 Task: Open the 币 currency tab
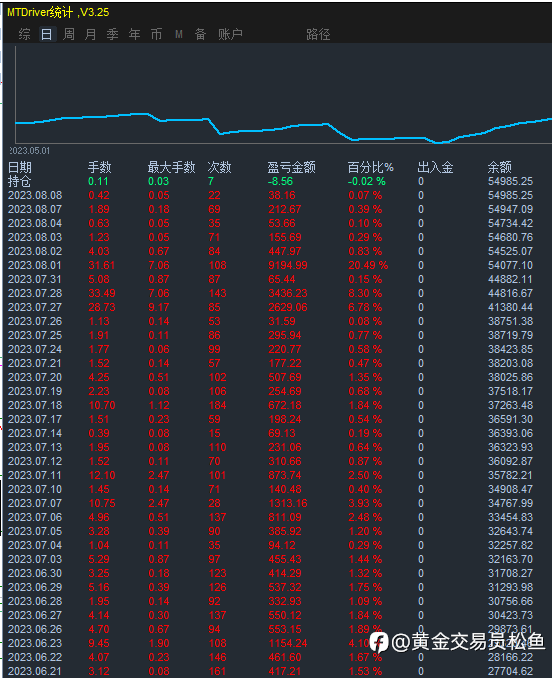click(156, 34)
